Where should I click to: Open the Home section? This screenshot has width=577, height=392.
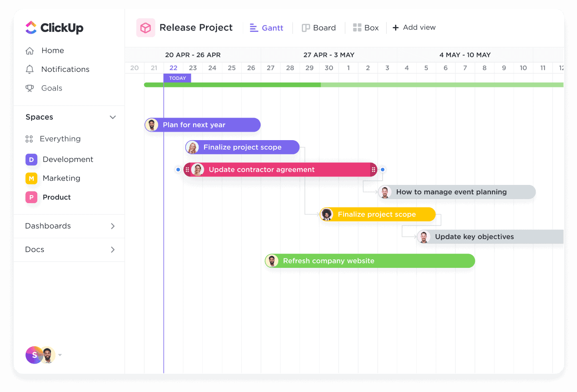pyautogui.click(x=52, y=51)
